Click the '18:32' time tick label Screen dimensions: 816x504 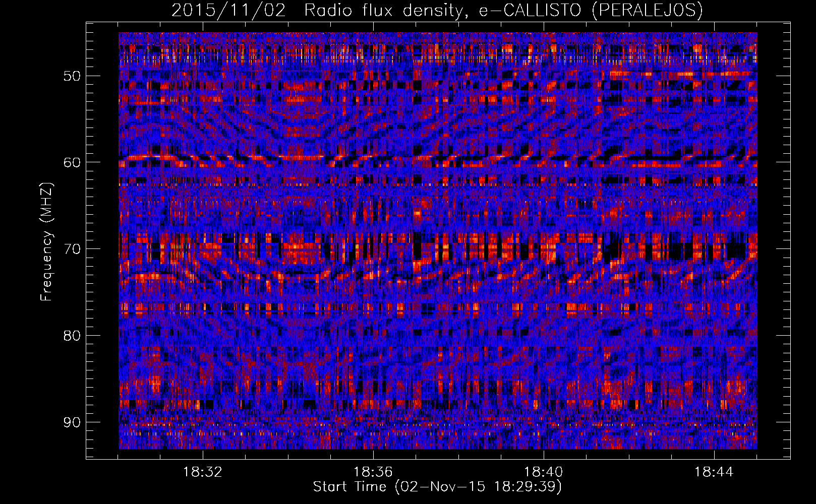(x=203, y=472)
